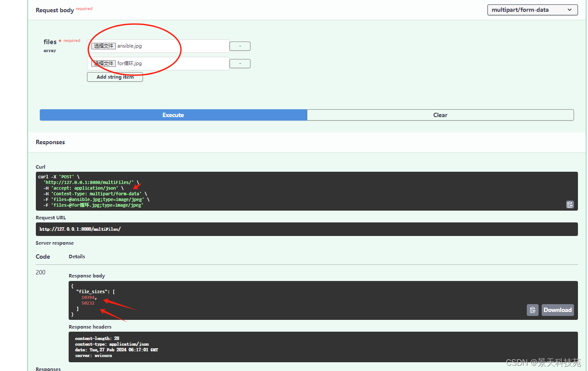Execute the request
Screen dimensions: 588x371
click(x=173, y=115)
